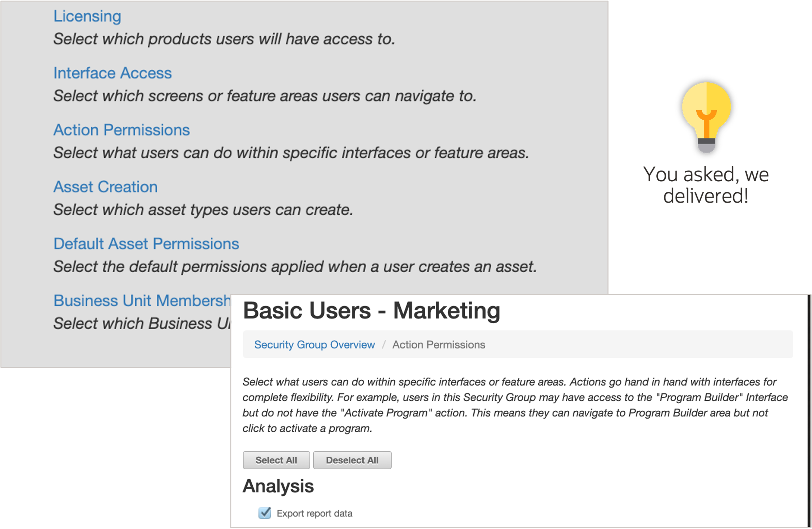Click the Select All button
The width and height of the screenshot is (812, 529).
click(x=276, y=460)
